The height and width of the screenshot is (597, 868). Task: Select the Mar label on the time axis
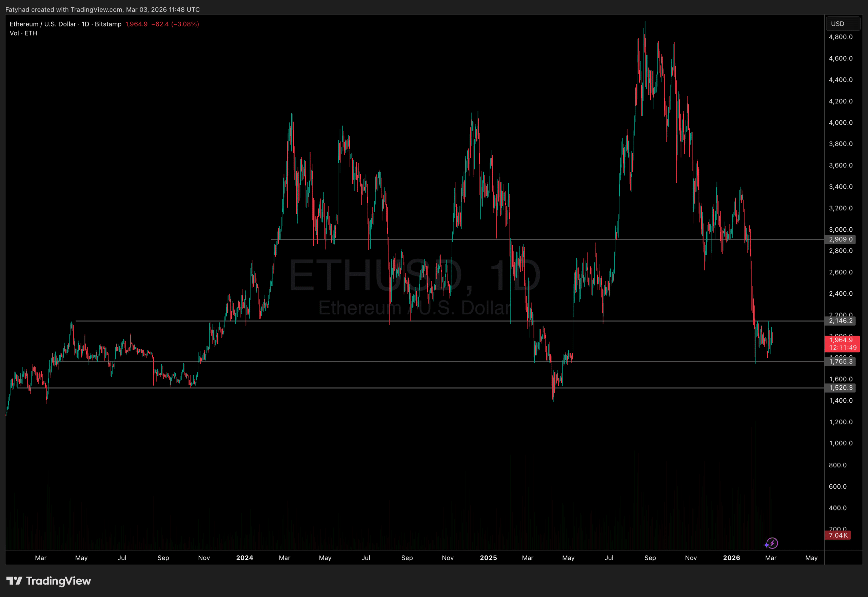click(x=41, y=558)
